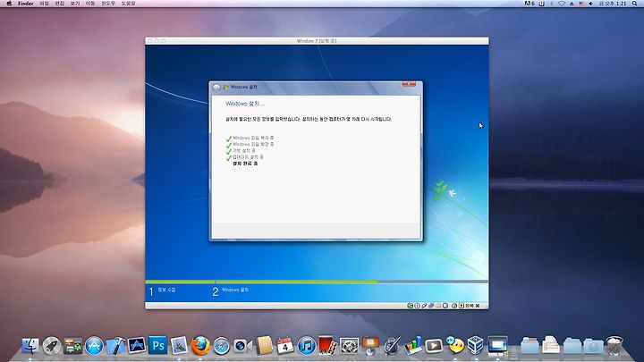Click VirtualBox display status icon
This screenshot has height=362, width=644.
445,306
